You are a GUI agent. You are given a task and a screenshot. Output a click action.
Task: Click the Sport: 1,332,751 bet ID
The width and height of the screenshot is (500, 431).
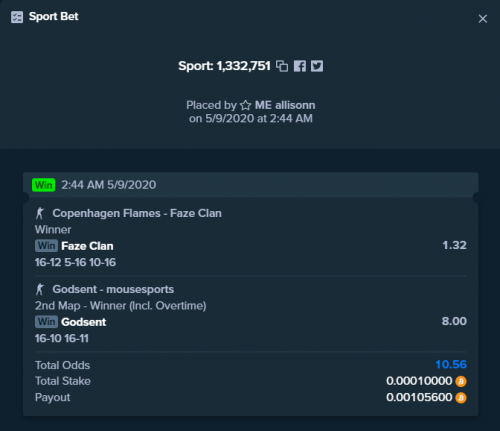224,66
